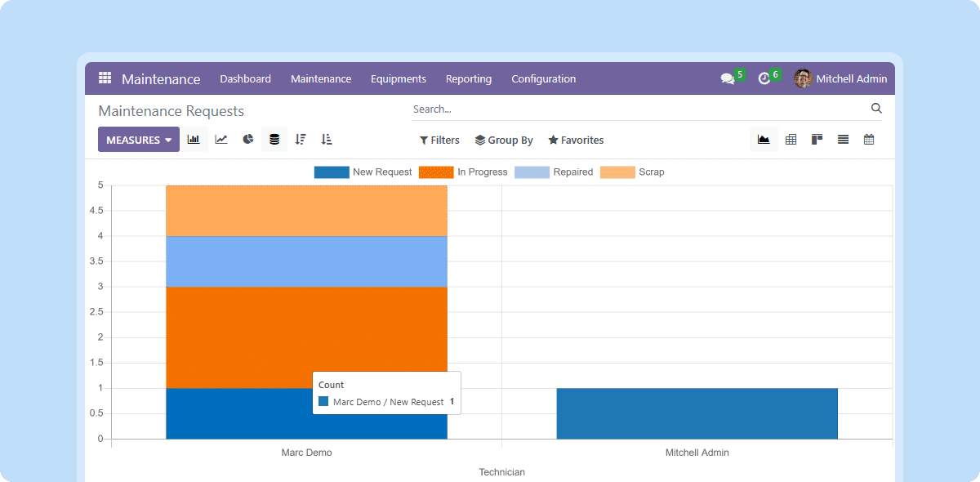Switch to bar chart mode

194,140
